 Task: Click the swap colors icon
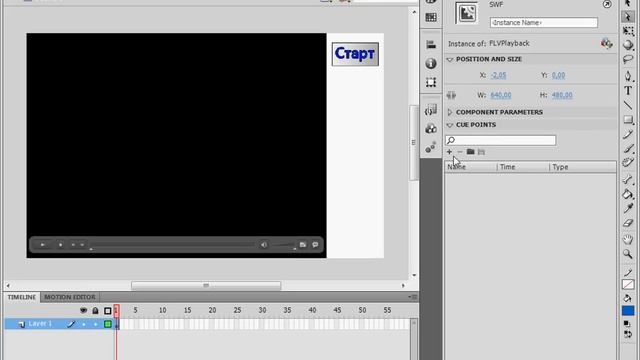coord(627,334)
